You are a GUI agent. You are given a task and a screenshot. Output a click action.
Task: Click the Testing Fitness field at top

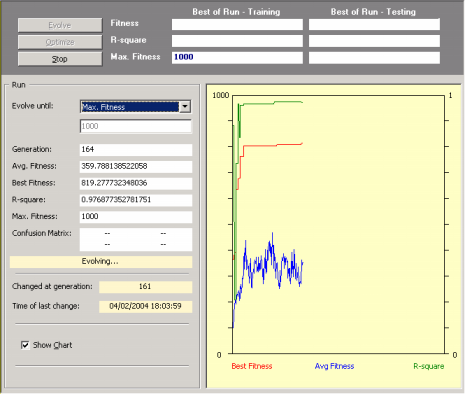pyautogui.click(x=374, y=24)
